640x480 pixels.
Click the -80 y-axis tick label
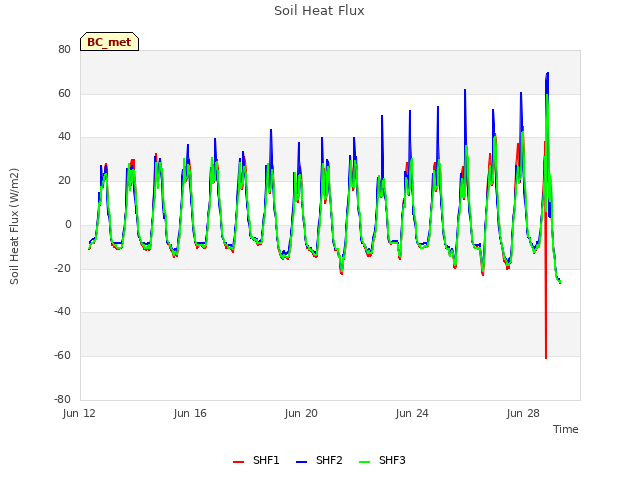point(62,399)
